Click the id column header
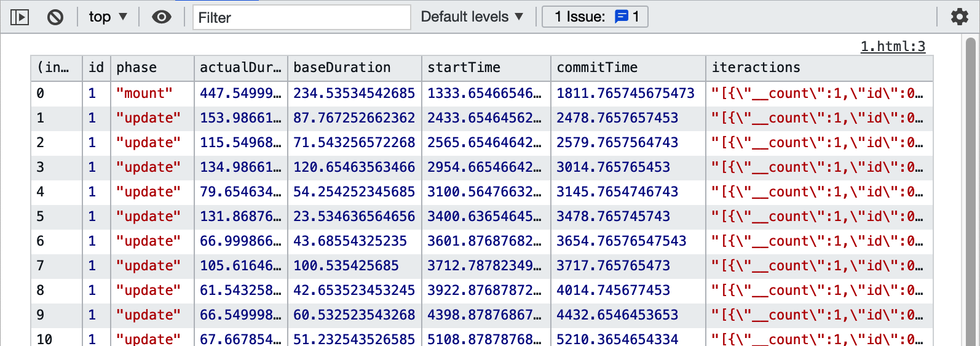Viewport: 980px width, 346px height. (96, 68)
